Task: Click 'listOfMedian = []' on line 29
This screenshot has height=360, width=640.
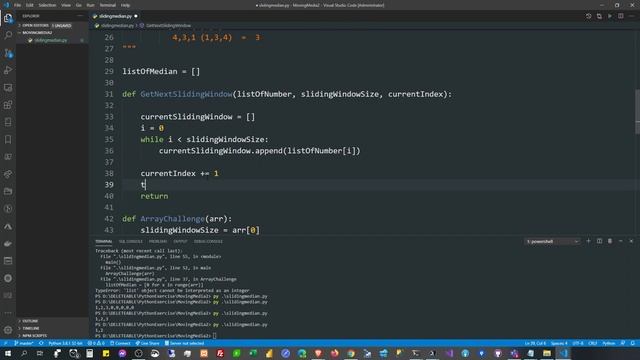Action: [161, 71]
